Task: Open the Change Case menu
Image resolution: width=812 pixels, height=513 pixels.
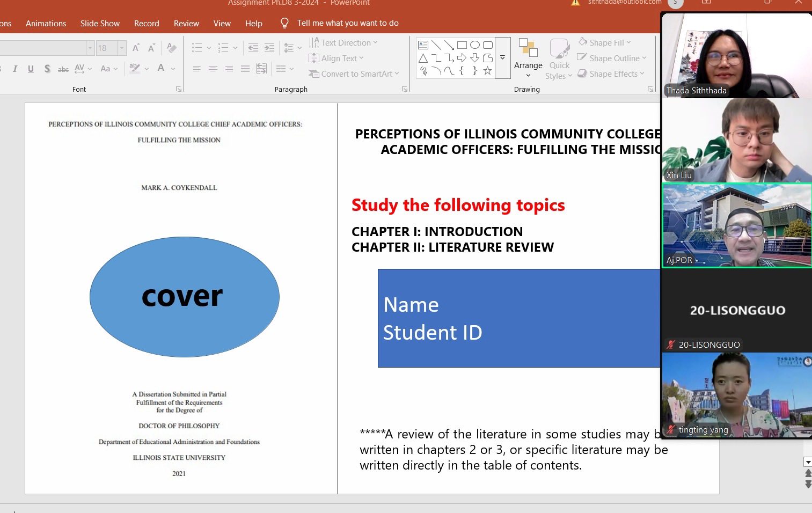Action: click(x=109, y=68)
